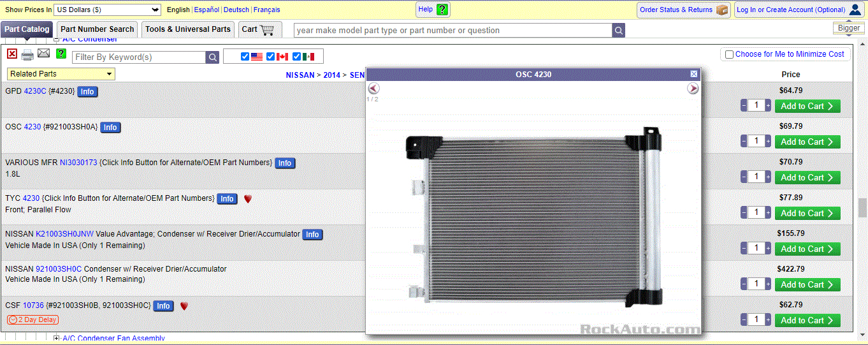Viewport: 868px width, 345px height.
Task: Click heart icon on TYC 4230 row
Action: click(248, 199)
